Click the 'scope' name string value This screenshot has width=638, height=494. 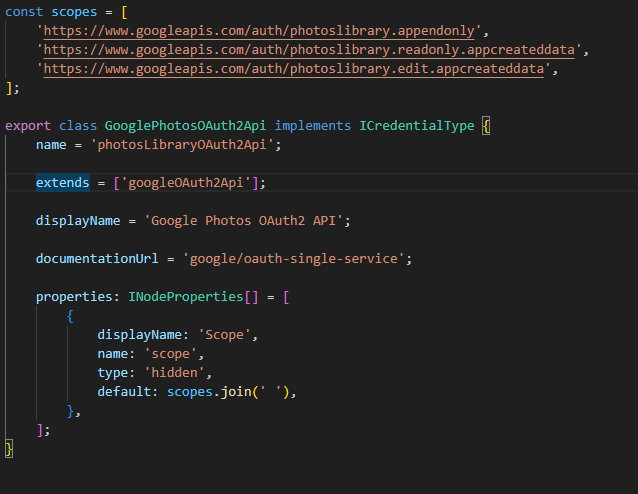pos(170,354)
